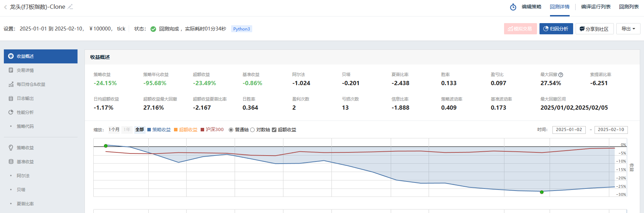This screenshot has height=213, width=644.
Task: Click chat bubble icon in 分享到社区
Action: (582, 29)
